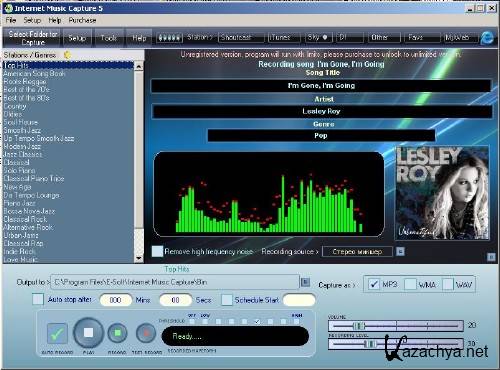This screenshot has height=370, width=500.
Task: Click the Schedule Start time field
Action: [x=299, y=300]
